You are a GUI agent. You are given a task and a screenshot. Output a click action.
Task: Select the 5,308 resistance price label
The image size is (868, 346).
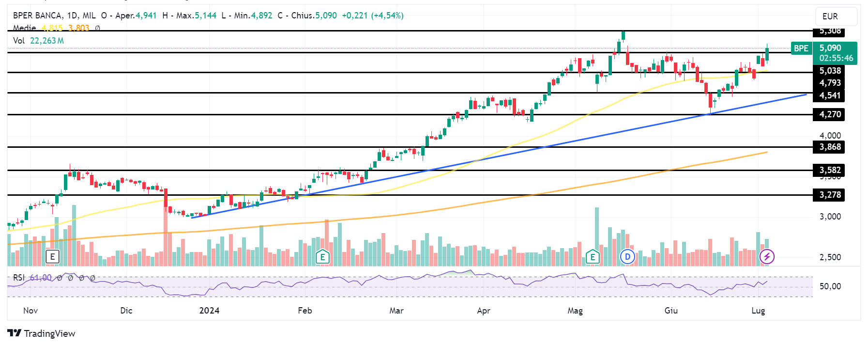830,31
